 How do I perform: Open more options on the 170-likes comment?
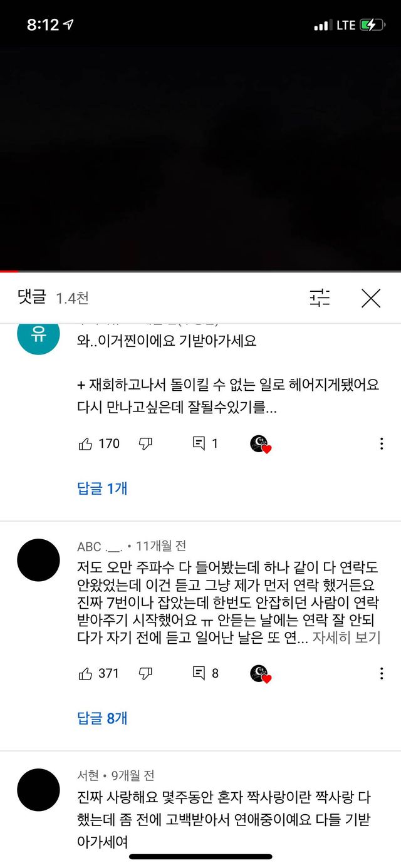[382, 443]
